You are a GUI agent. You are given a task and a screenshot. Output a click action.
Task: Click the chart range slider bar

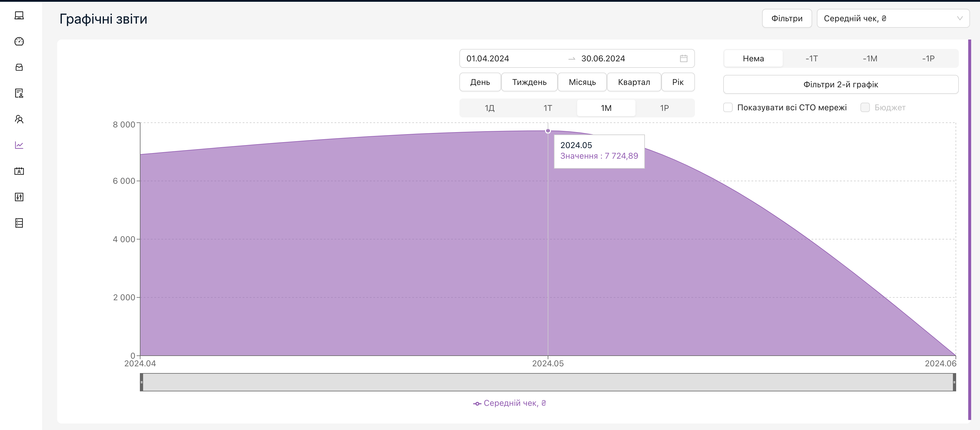pyautogui.click(x=548, y=382)
